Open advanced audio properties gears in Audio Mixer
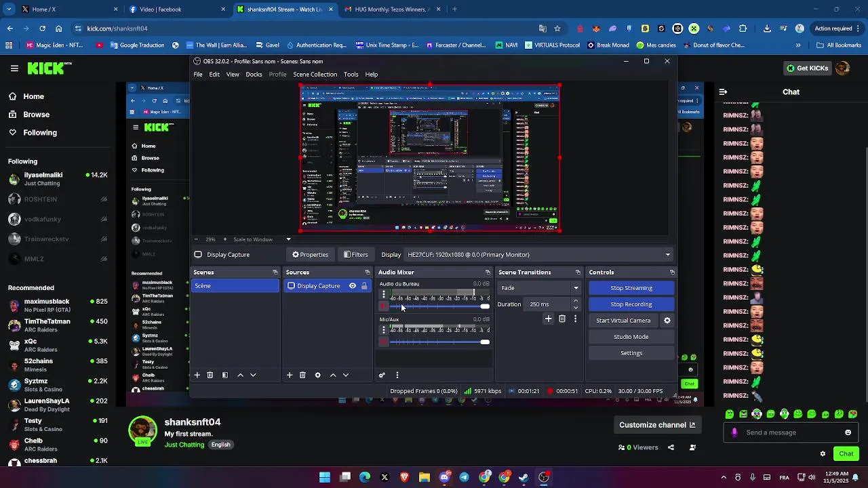This screenshot has height=488, width=868. (x=382, y=375)
